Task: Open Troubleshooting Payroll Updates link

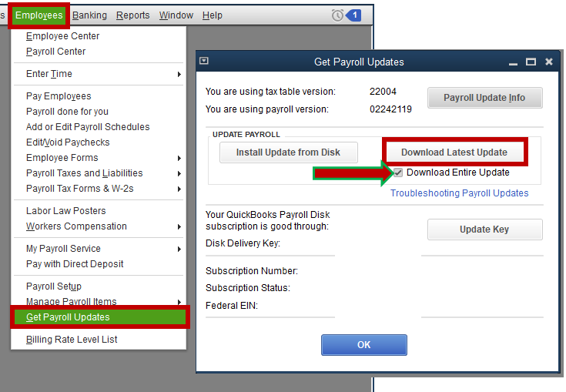Action: pyautogui.click(x=459, y=193)
